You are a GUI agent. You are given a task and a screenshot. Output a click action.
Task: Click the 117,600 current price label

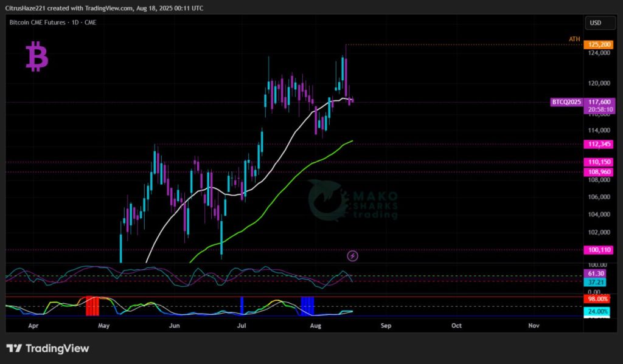(596, 102)
